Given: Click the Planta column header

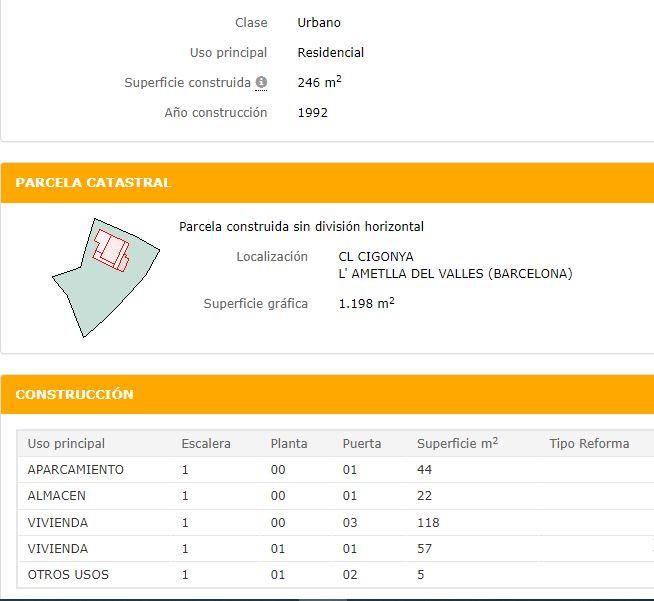Looking at the screenshot, I should [289, 444].
